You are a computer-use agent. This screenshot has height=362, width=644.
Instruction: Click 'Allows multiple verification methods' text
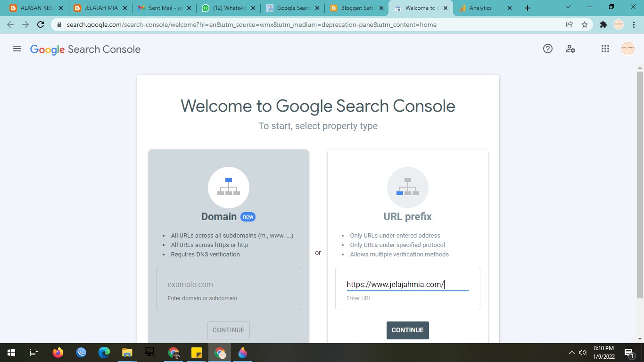pos(399,254)
